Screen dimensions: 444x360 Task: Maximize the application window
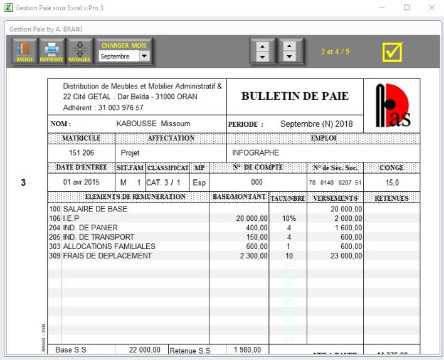[x=407, y=7]
